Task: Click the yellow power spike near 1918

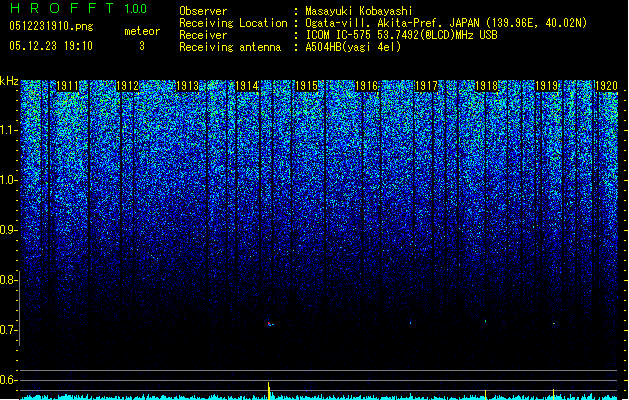Action: click(485, 394)
